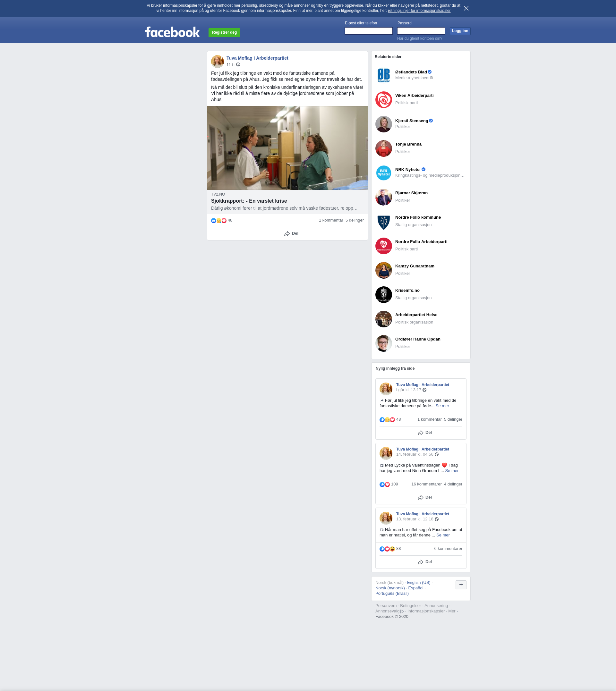The height and width of the screenshot is (691, 616).
Task: Click Tonje Brenna's profile picture
Action: [383, 148]
